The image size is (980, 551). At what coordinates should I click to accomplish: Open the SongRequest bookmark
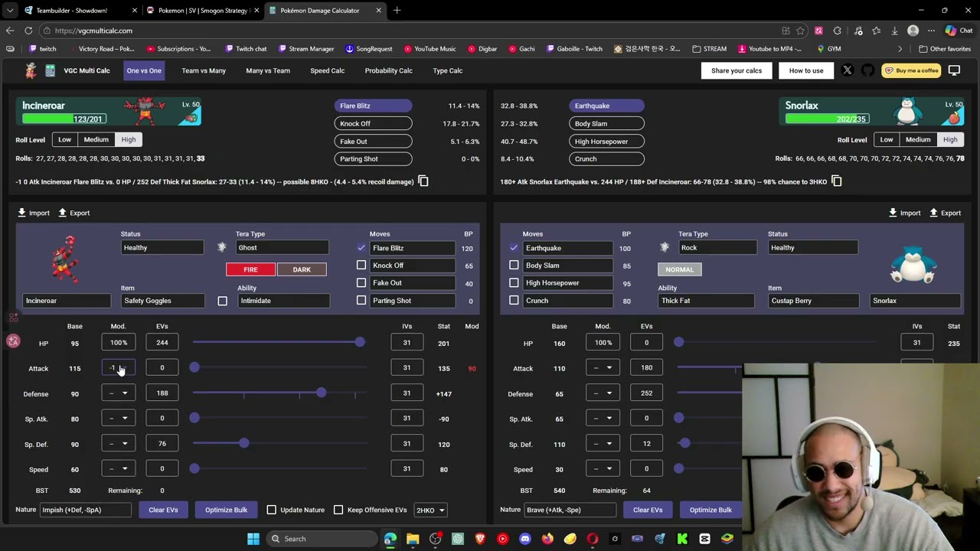(x=369, y=49)
